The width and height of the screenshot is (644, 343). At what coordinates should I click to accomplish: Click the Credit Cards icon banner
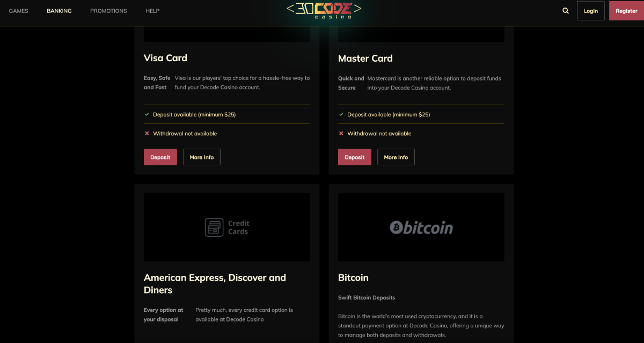click(227, 228)
